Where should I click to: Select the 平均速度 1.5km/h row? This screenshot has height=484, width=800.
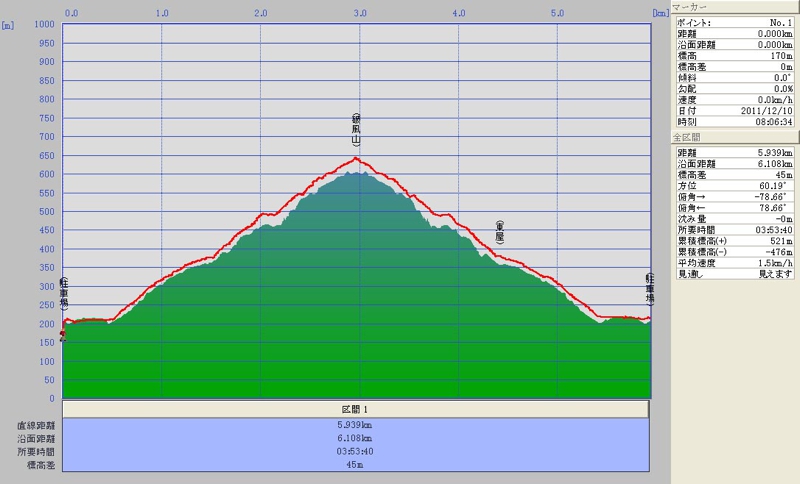(x=734, y=262)
